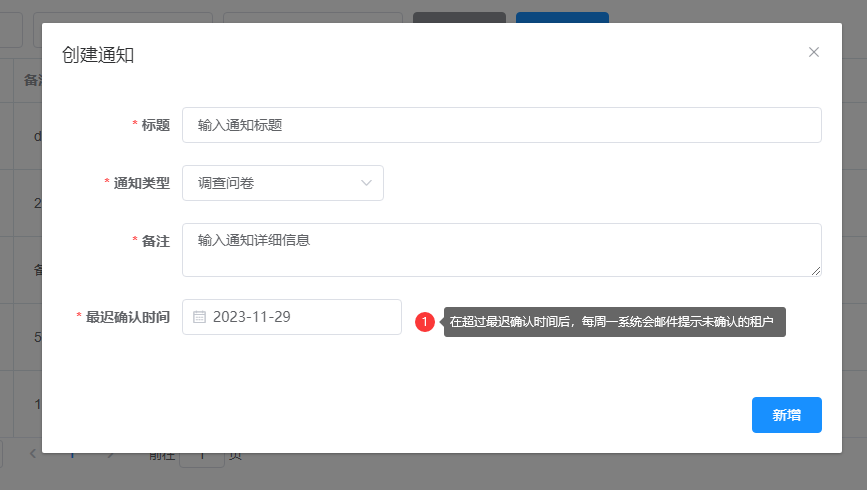
Task: Close the 创建通知 dialog with X
Action: point(814,52)
